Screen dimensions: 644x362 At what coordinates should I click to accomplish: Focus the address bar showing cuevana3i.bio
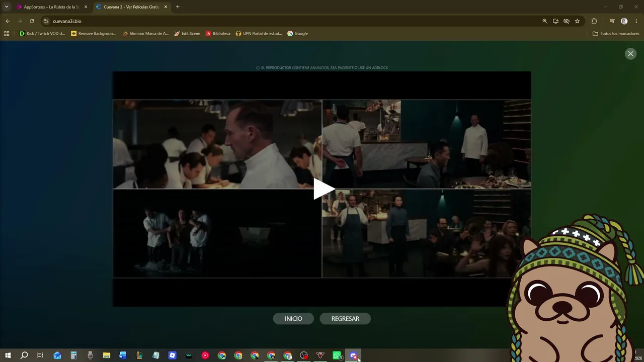point(292,21)
